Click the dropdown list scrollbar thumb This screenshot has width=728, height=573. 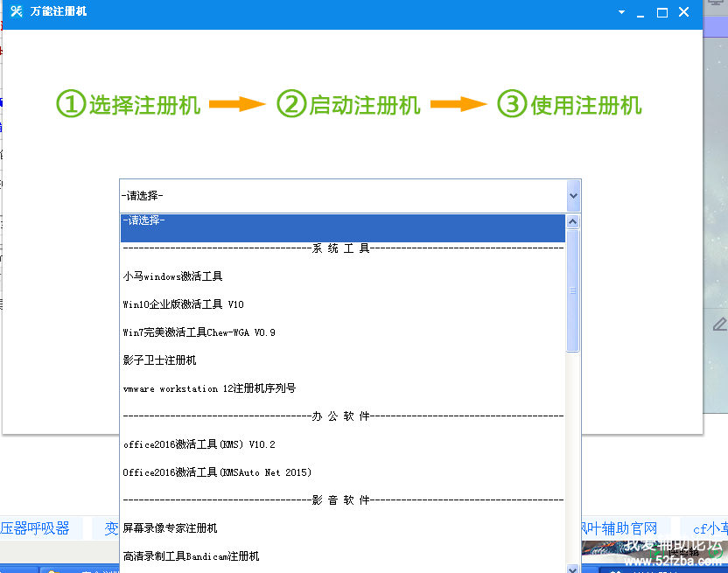tap(573, 289)
